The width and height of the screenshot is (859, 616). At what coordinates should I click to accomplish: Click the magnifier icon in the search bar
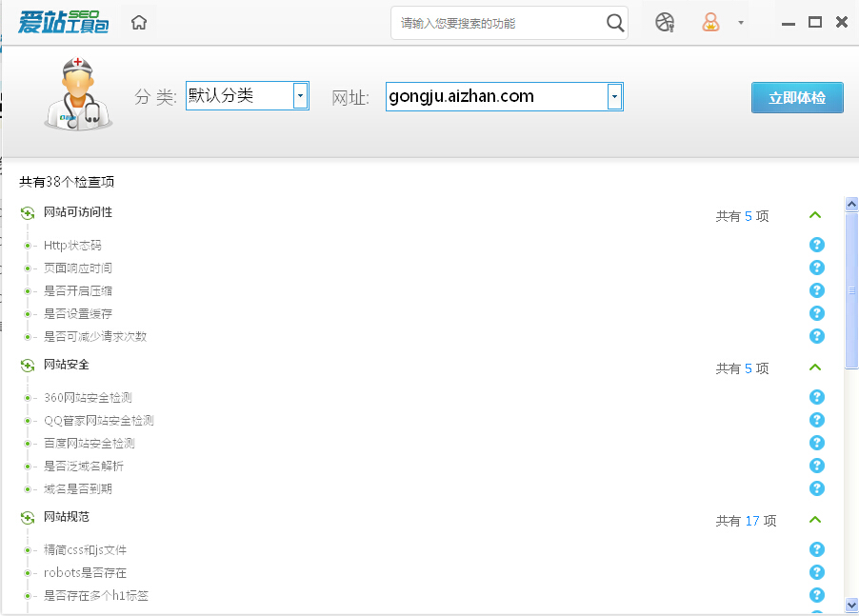[615, 22]
